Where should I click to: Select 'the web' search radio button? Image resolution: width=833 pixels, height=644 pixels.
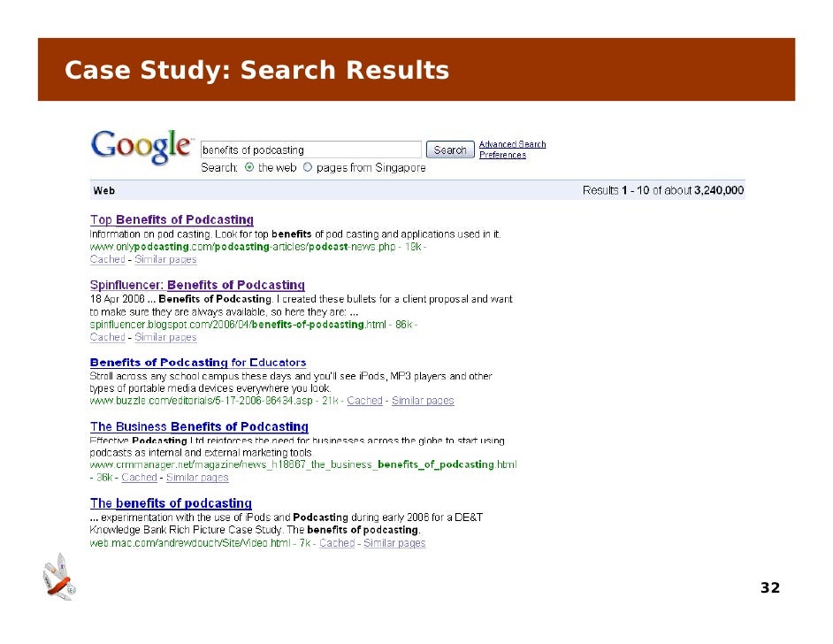249,167
